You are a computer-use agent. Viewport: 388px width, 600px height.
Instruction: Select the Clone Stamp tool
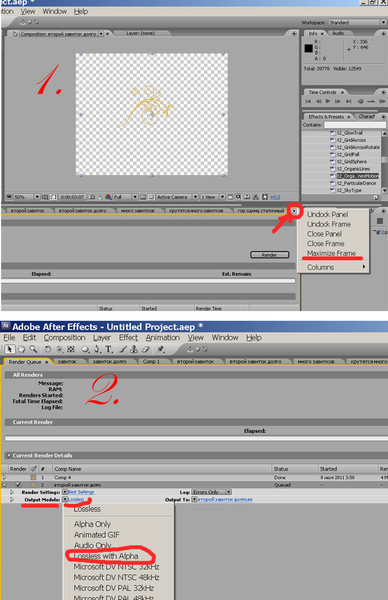click(x=134, y=349)
